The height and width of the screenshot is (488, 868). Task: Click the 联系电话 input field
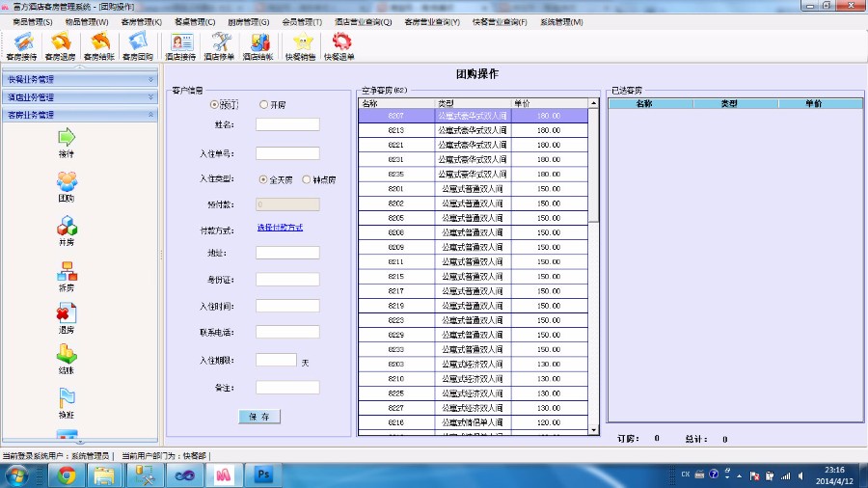click(287, 332)
